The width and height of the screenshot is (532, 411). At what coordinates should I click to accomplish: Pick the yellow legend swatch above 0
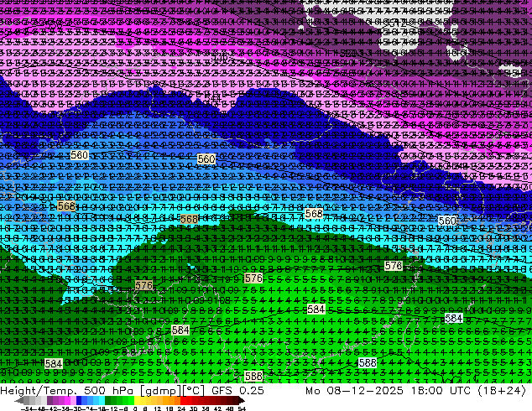tap(138, 400)
